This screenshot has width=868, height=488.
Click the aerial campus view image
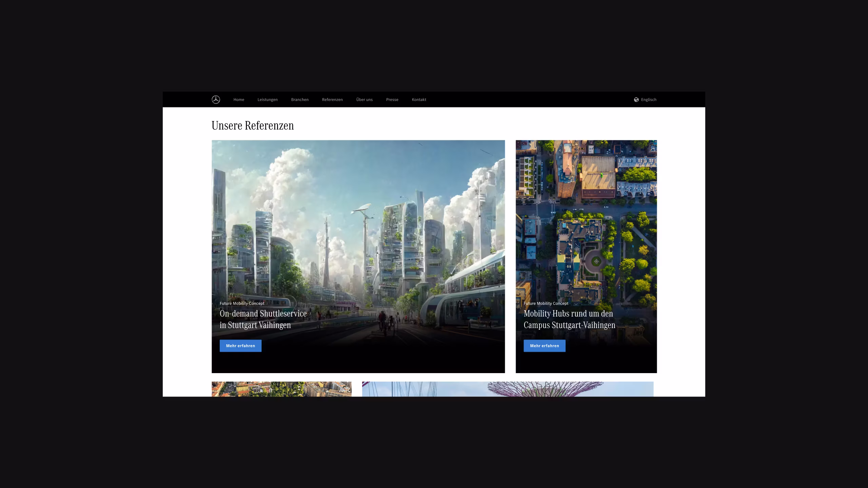click(x=586, y=220)
